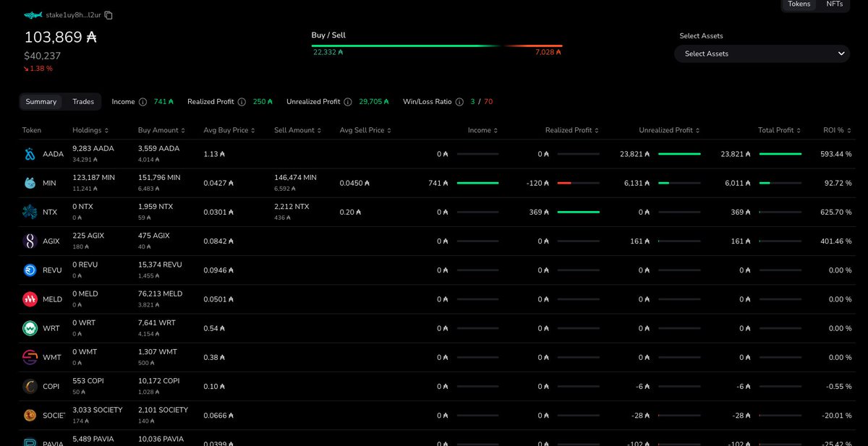This screenshot has width=868, height=446.
Task: Open the REVU token icon
Action: pyautogui.click(x=30, y=270)
